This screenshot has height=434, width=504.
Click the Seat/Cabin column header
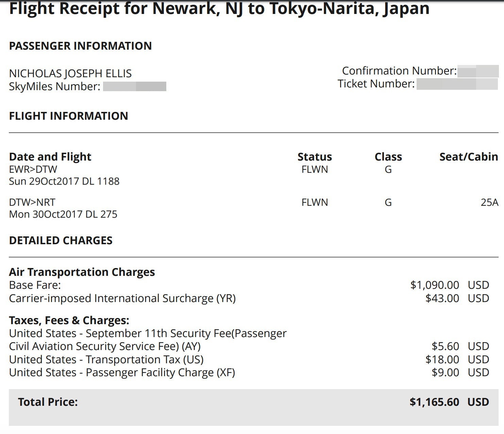point(468,157)
